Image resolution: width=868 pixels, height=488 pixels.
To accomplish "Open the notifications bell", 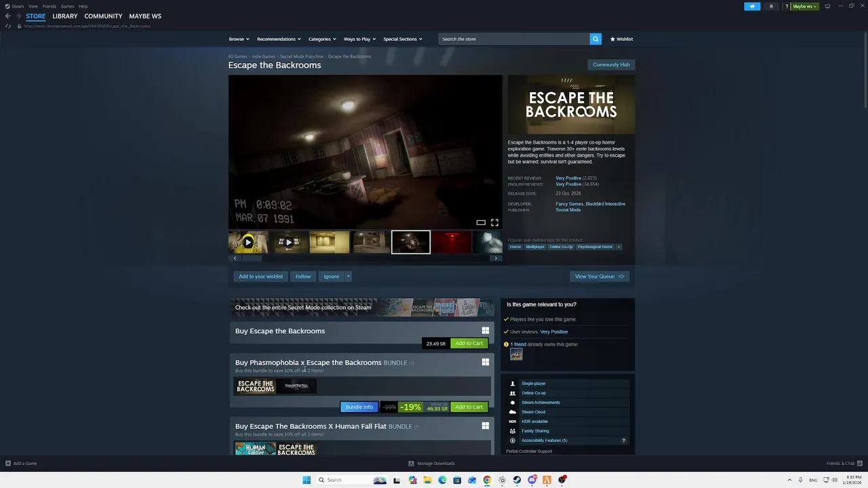I will (771, 6).
